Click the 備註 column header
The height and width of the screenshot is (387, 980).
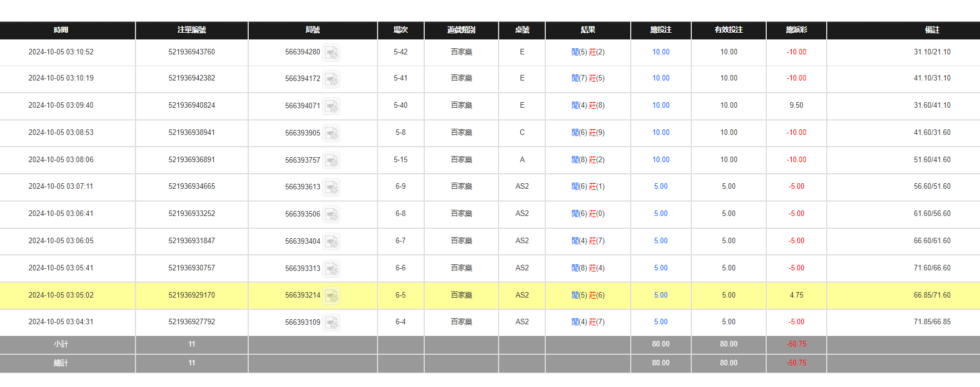(932, 30)
